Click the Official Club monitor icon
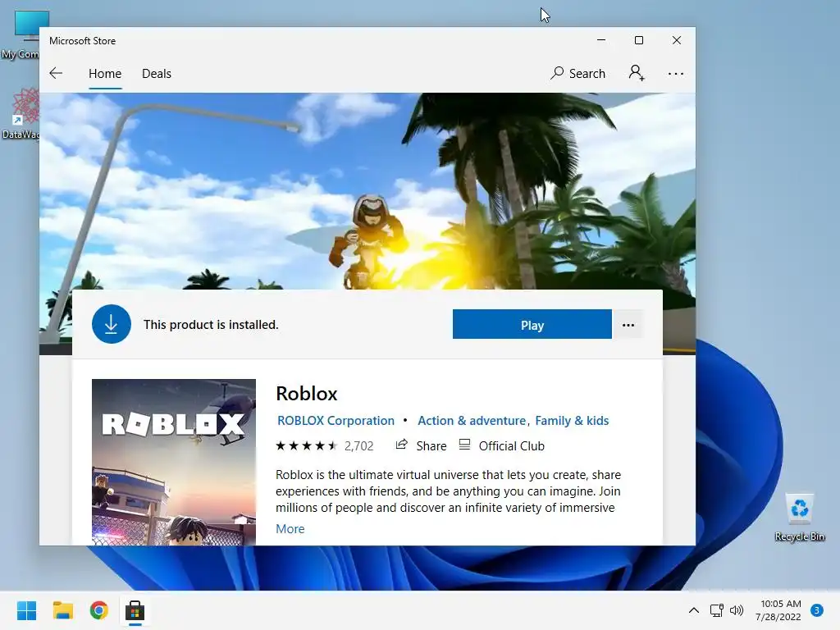 tap(464, 445)
